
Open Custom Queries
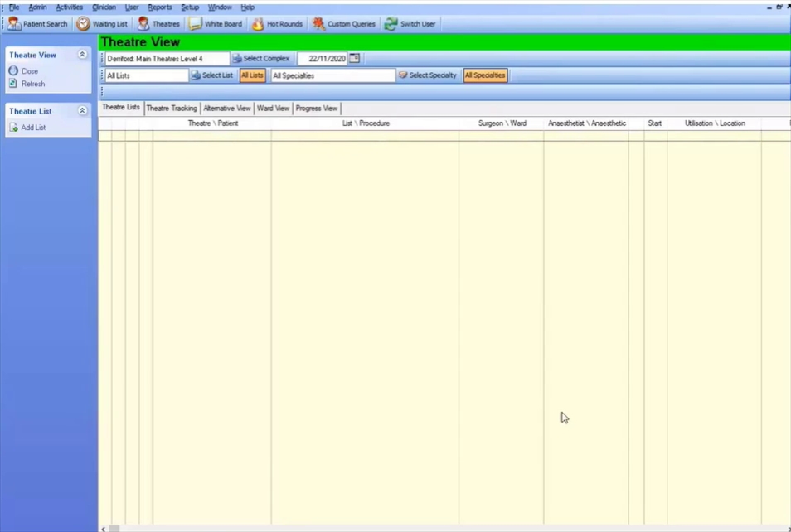(x=343, y=24)
